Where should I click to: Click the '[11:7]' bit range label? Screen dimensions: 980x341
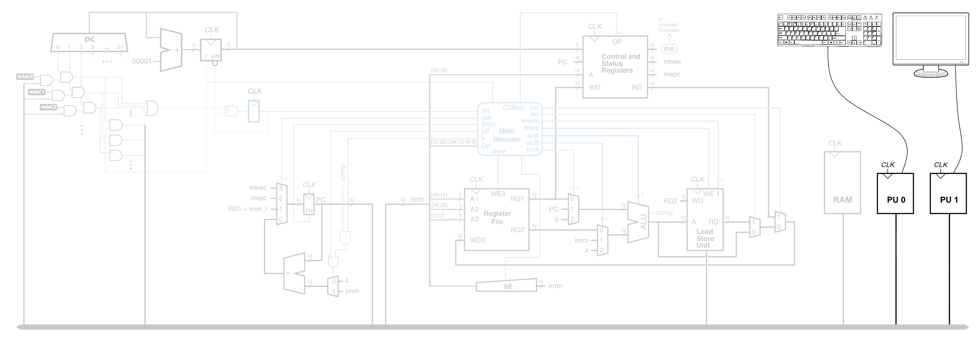pos(438,215)
